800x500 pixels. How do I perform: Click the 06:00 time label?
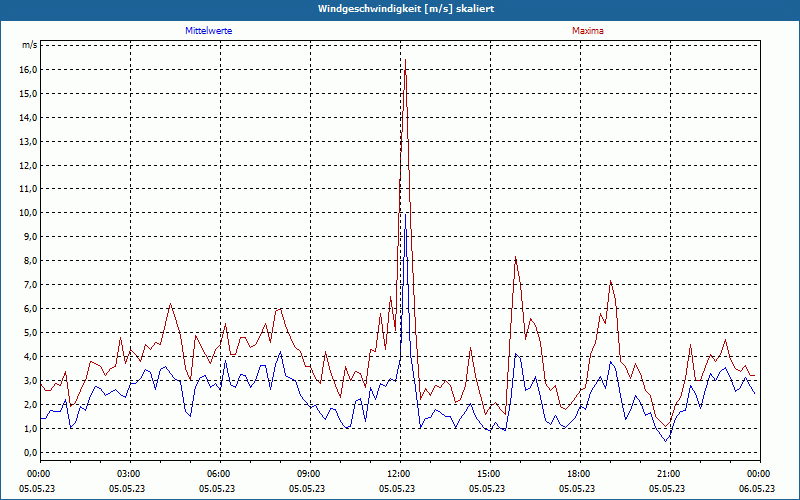[x=220, y=474]
